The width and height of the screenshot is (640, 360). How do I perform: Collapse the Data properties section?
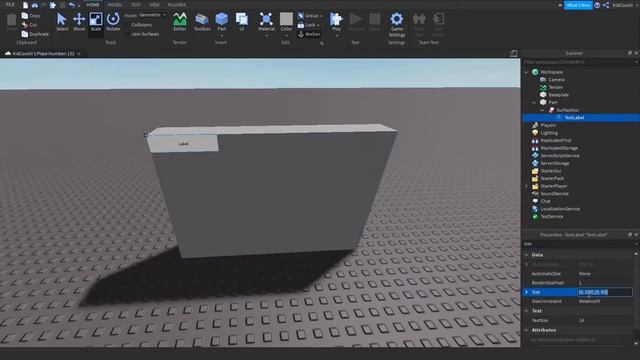click(x=526, y=255)
